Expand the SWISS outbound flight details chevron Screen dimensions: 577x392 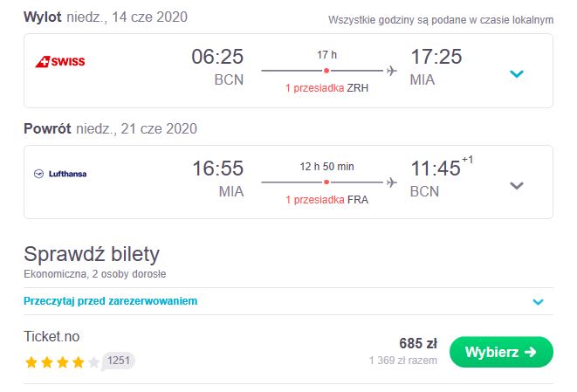pos(516,74)
